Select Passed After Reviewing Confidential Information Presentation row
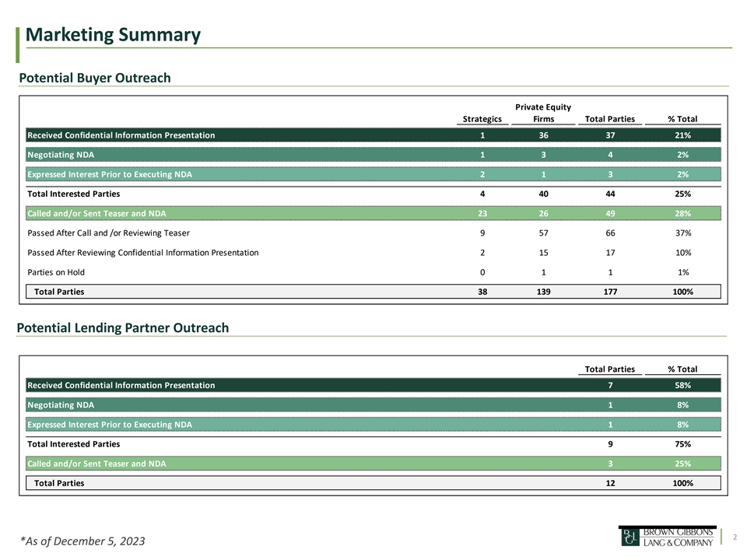The width and height of the screenshot is (747, 560). point(143,252)
